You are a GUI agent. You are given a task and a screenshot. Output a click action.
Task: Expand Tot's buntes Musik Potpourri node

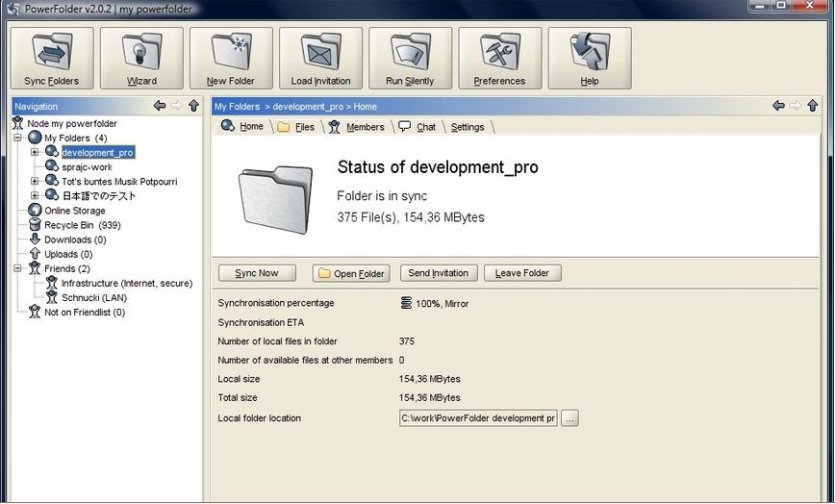[x=35, y=181]
